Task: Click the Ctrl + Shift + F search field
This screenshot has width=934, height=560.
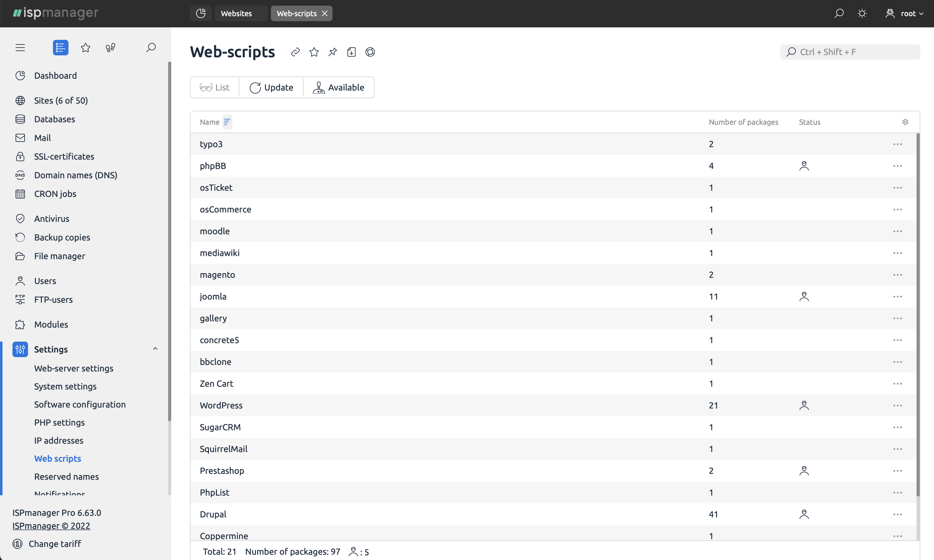Action: pyautogui.click(x=850, y=52)
